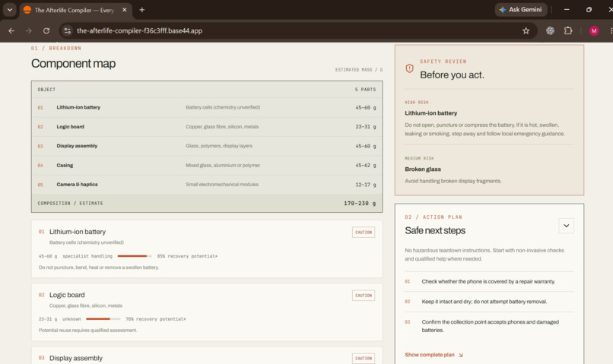
Task: Click the Broken glass risk heading
Action: pos(423,169)
